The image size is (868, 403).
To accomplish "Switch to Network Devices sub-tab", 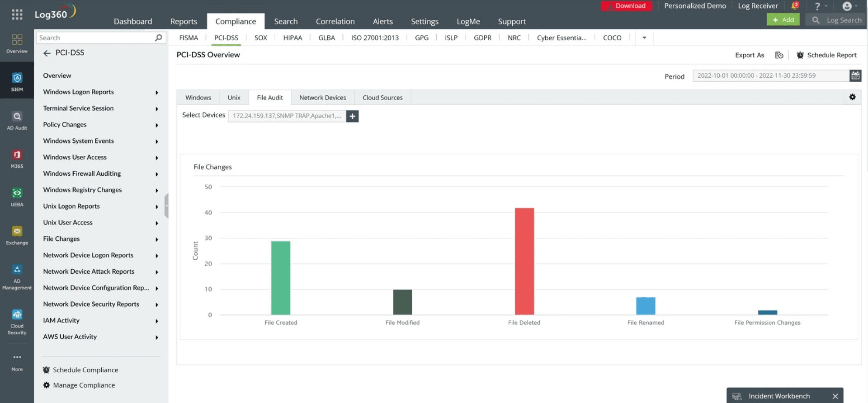I will [x=323, y=98].
